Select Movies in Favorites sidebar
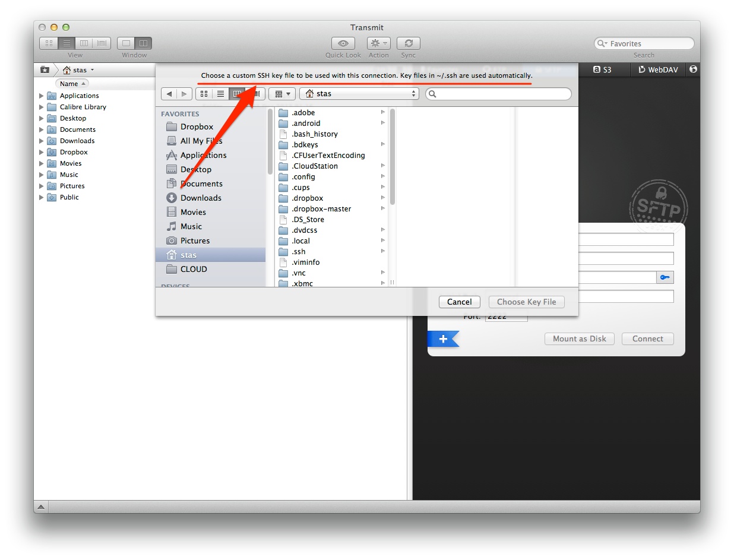734x560 pixels. click(x=193, y=212)
